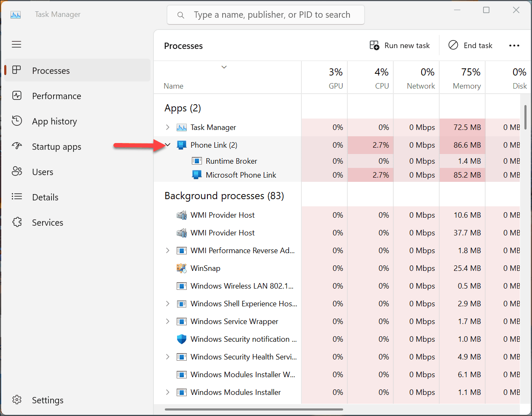Click the Run new task button
532x416 pixels.
click(x=400, y=46)
